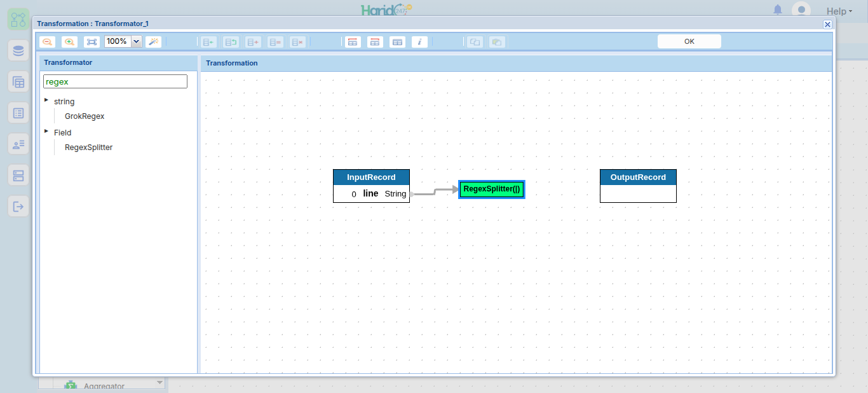The image size is (868, 393).
Task: Expand the Aggregator dropdown arrow
Action: click(159, 383)
